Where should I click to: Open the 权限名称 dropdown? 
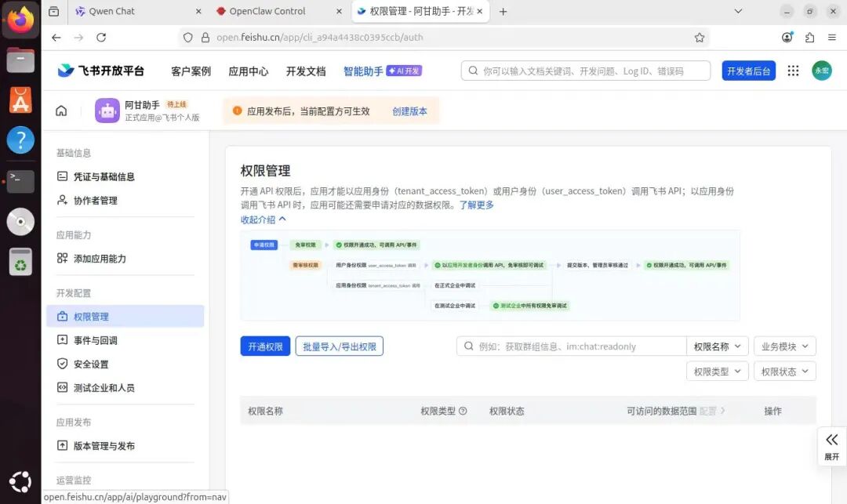tap(717, 346)
